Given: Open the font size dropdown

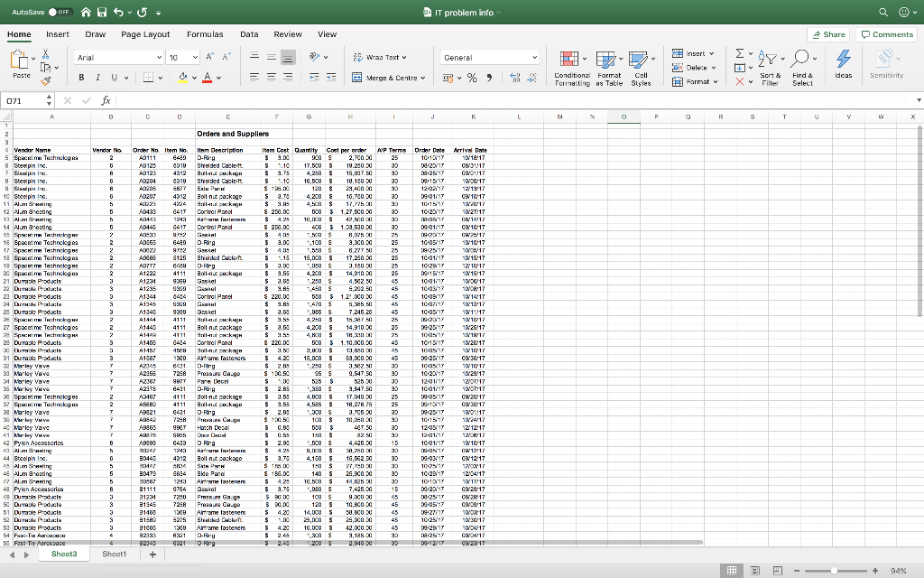Looking at the screenshot, I should click(181, 56).
